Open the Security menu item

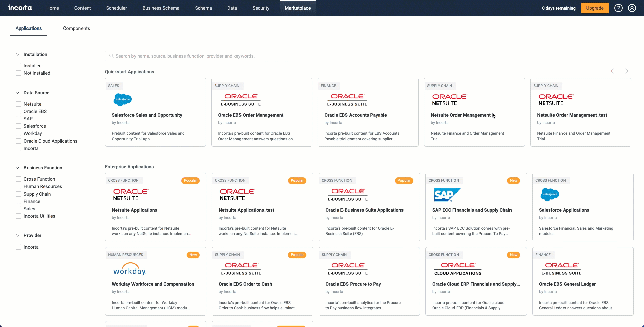(261, 8)
